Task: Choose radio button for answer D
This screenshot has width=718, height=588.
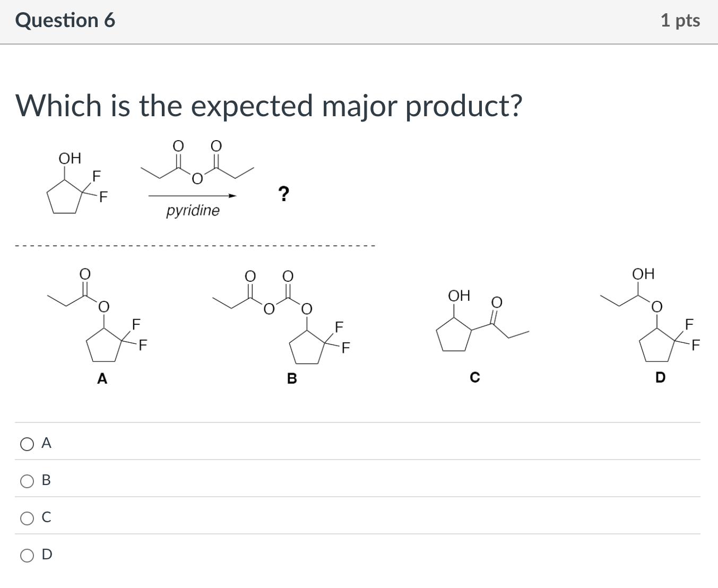Action: click(x=27, y=555)
